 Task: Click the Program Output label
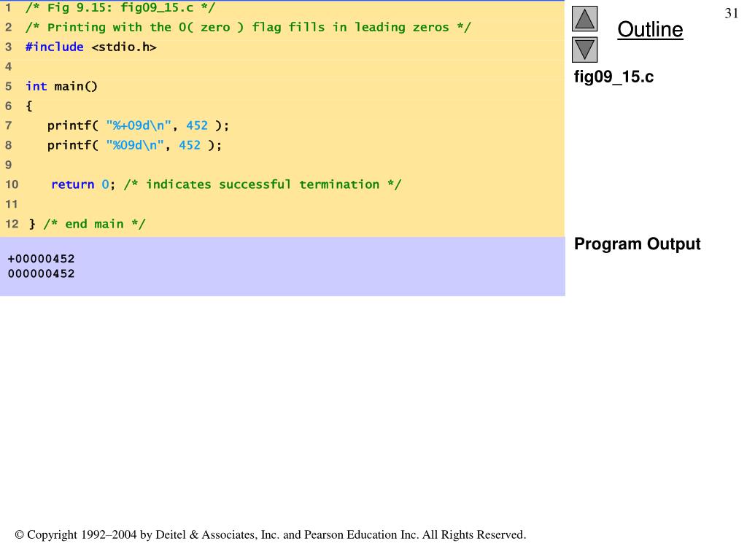coord(637,244)
